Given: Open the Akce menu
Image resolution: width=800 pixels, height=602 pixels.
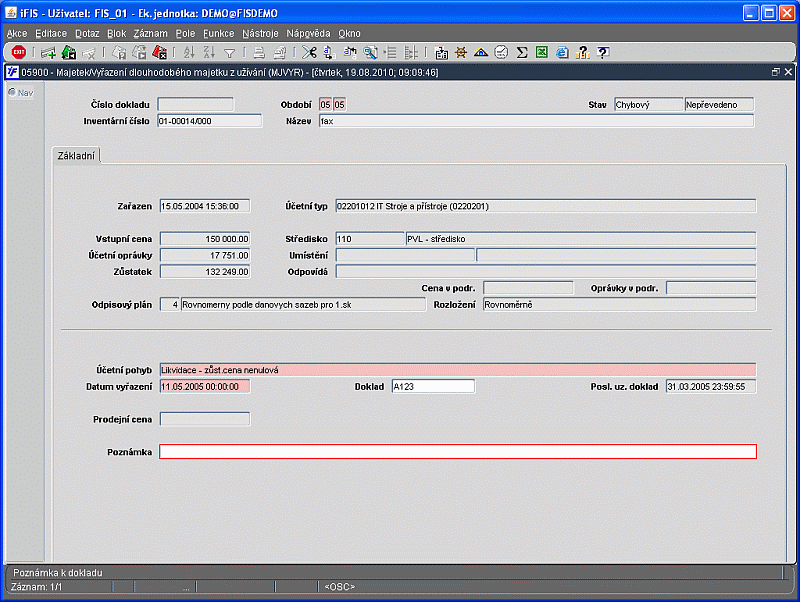Looking at the screenshot, I should [x=17, y=33].
